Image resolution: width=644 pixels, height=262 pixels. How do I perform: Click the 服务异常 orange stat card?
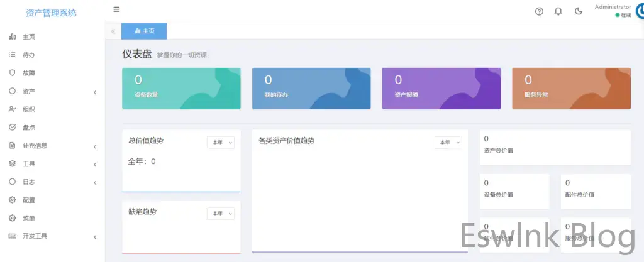point(571,89)
